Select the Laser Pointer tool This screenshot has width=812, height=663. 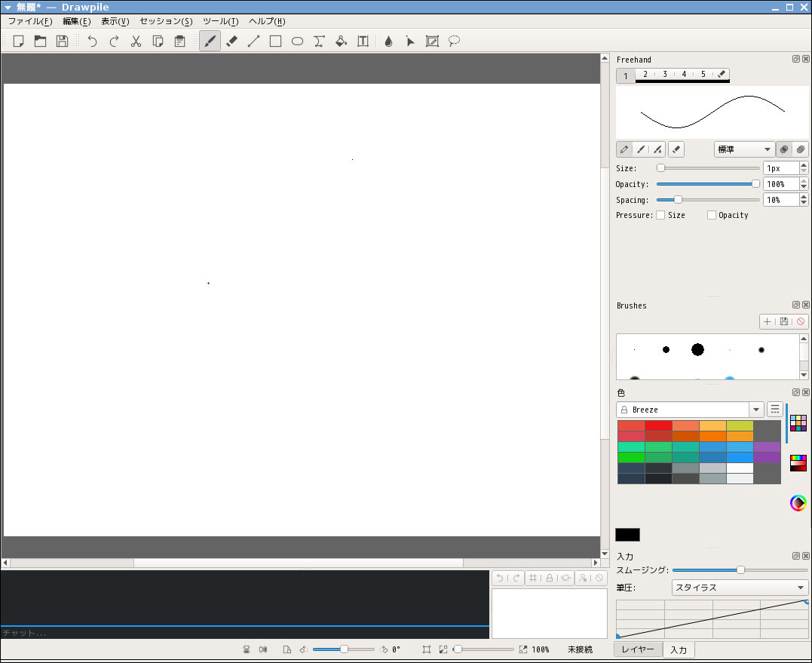[410, 41]
